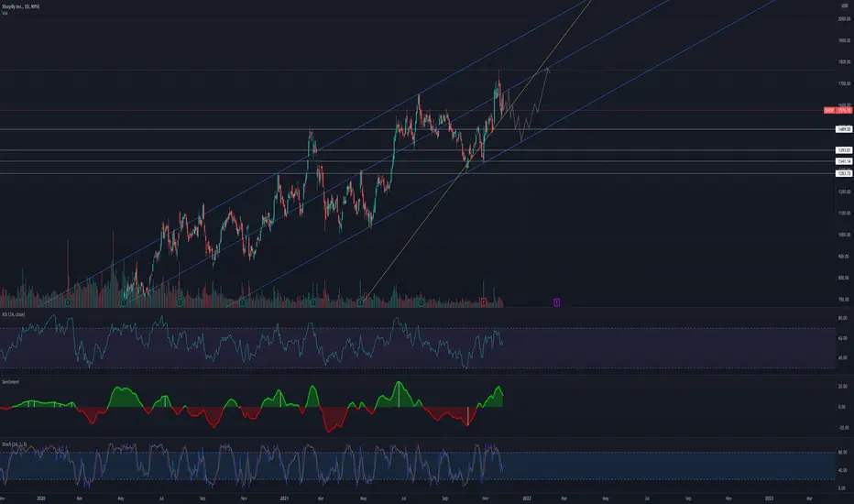This screenshot has height=504, width=854.
Task: Click the purple event marker on the timeline
Action: tap(556, 302)
